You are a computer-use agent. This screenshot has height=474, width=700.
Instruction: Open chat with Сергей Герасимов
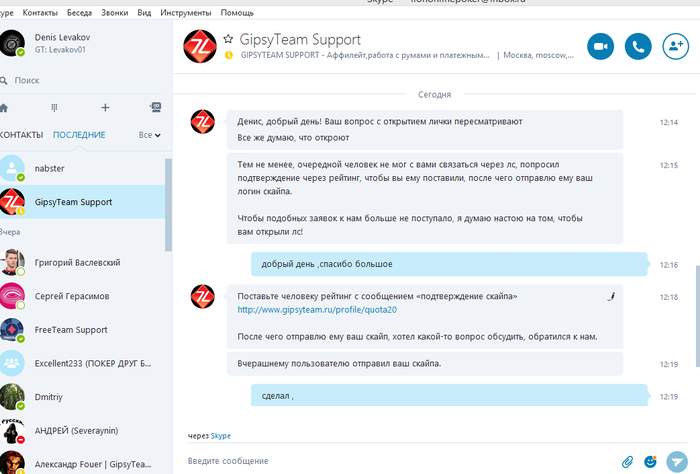[x=82, y=296]
